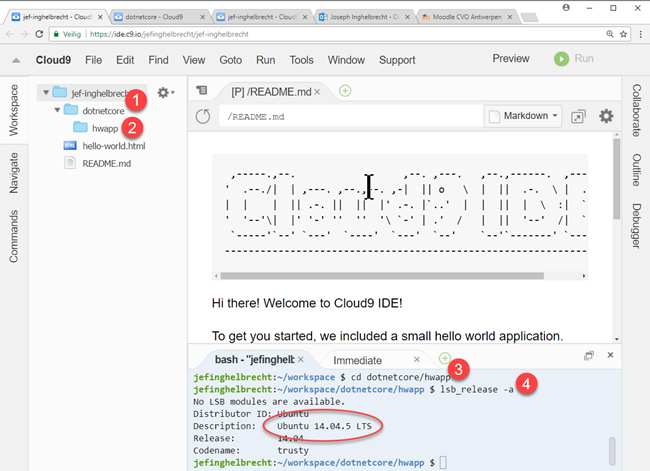Maximize the console panel
650x471 pixels.
click(x=589, y=355)
